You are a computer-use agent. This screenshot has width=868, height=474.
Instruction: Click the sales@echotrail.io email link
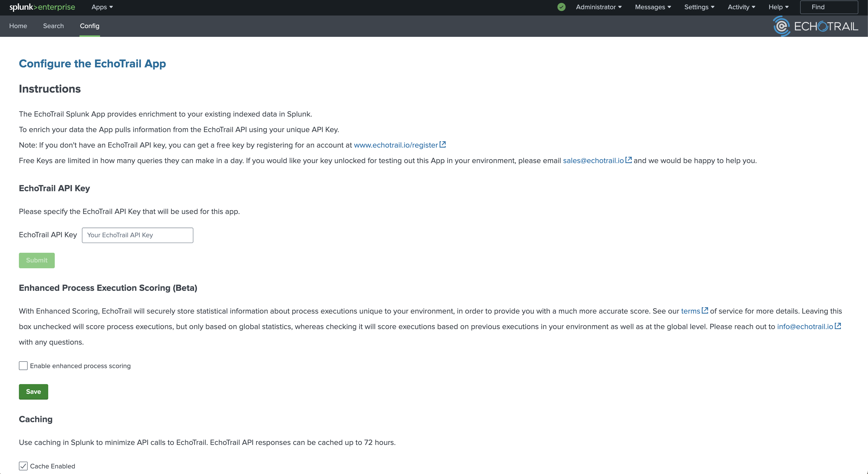point(593,161)
